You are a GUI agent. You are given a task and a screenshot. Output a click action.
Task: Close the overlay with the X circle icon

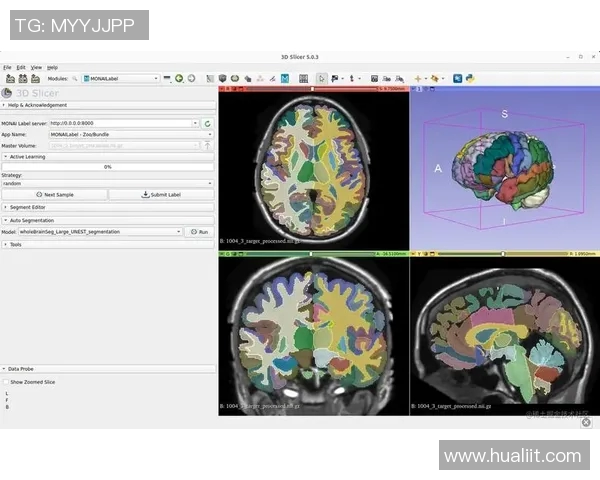(x=586, y=423)
